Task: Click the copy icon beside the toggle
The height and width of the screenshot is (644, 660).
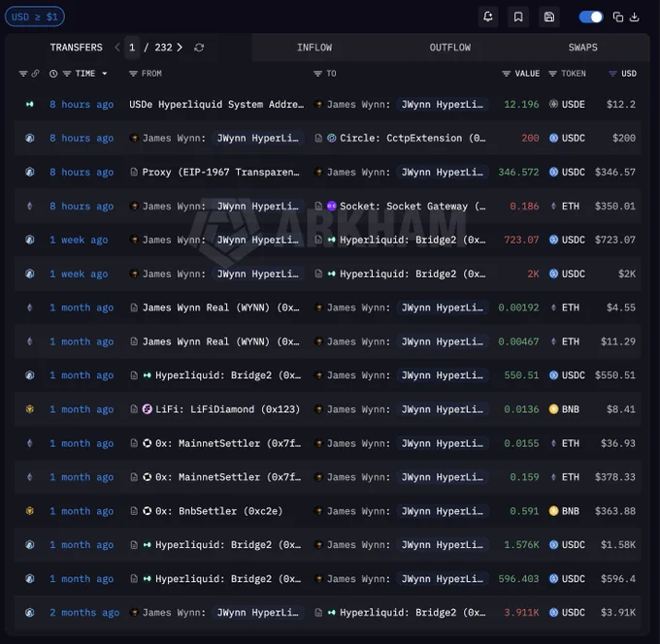Action: point(617,16)
